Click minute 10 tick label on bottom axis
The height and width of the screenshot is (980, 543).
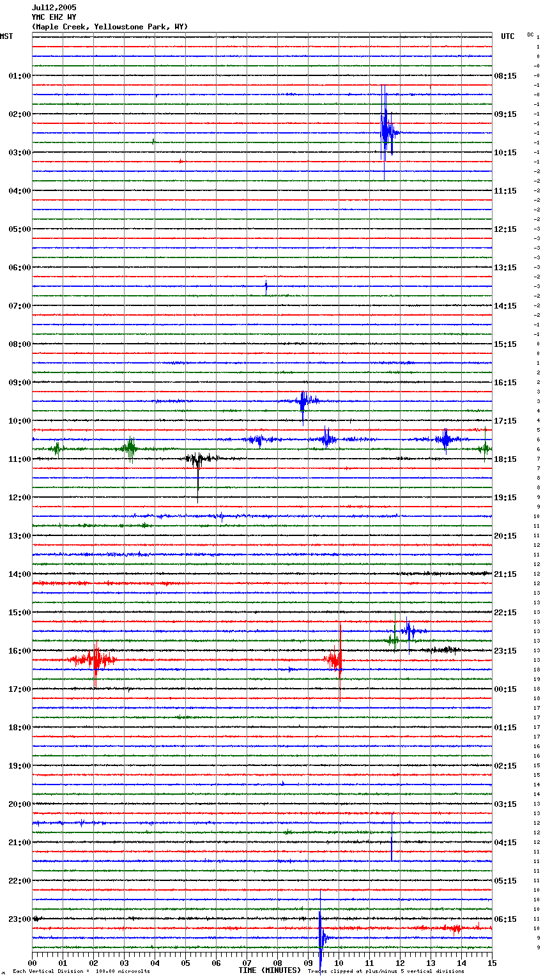coord(339,963)
